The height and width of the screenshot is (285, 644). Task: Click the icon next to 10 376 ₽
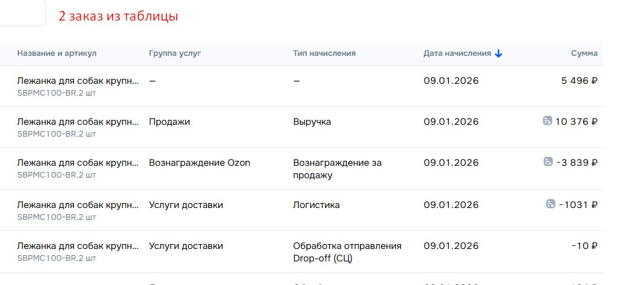pos(547,121)
